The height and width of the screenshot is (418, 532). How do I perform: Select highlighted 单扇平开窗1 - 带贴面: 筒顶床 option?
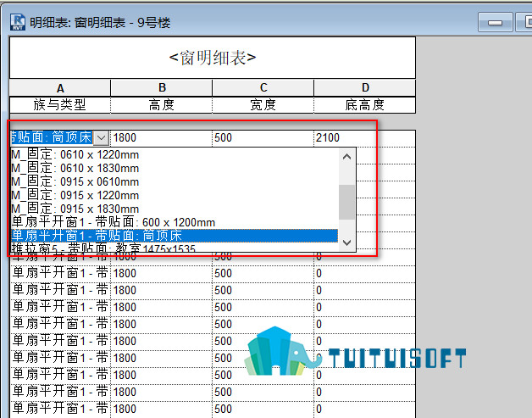coord(175,236)
